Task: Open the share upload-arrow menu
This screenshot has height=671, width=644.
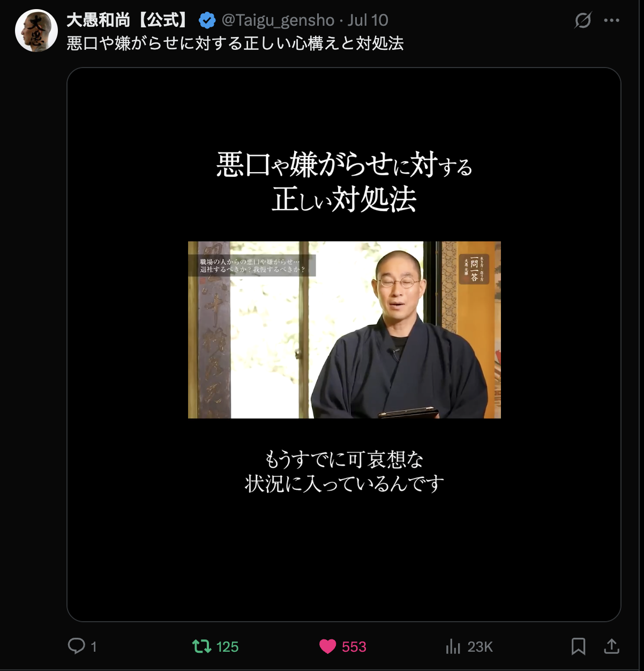Action: pos(611,646)
